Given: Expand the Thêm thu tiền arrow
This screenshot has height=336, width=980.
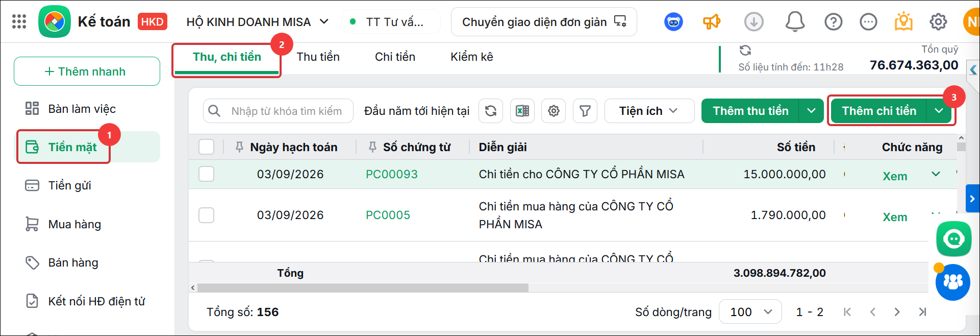Looking at the screenshot, I should pyautogui.click(x=811, y=111).
